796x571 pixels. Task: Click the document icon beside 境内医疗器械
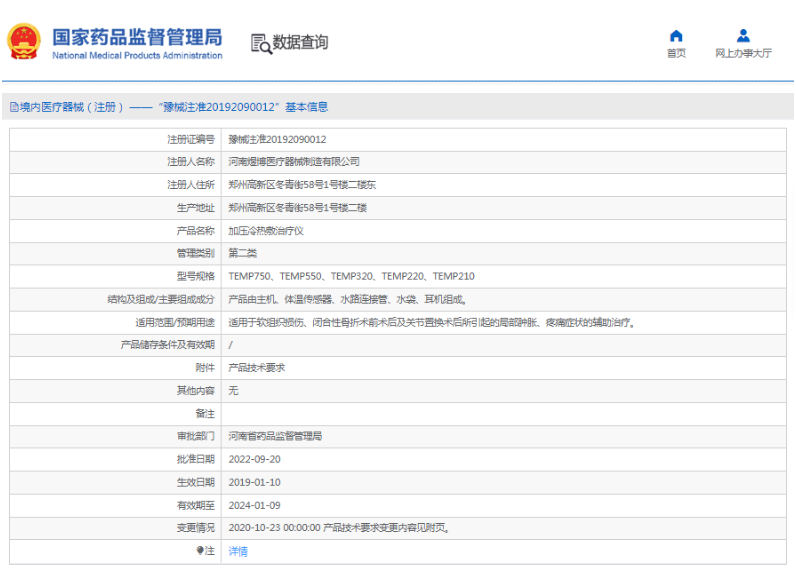click(x=14, y=107)
